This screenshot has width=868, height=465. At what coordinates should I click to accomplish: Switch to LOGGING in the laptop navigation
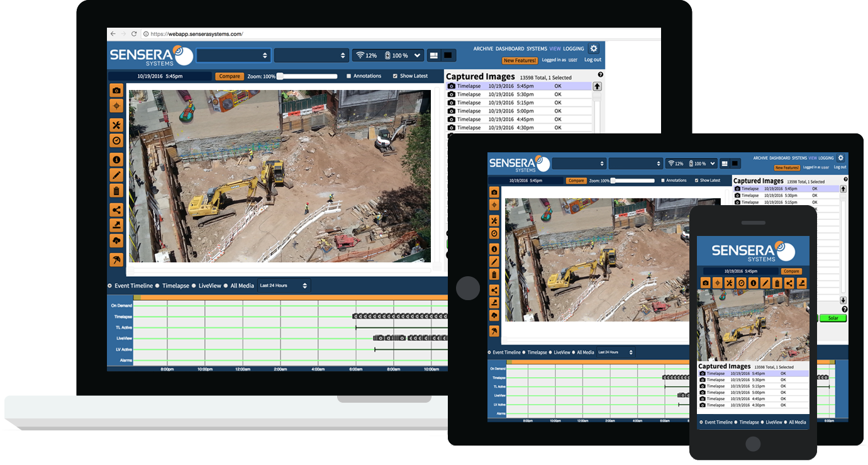574,48
